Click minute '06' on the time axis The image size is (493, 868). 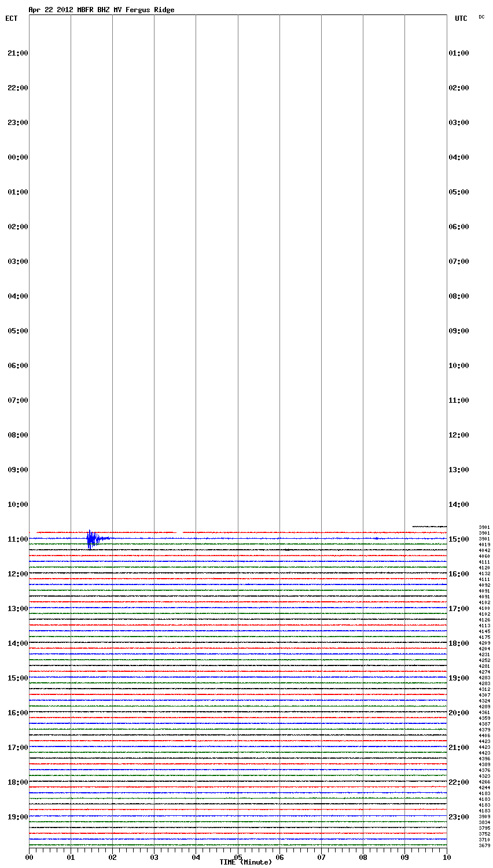pyautogui.click(x=279, y=858)
